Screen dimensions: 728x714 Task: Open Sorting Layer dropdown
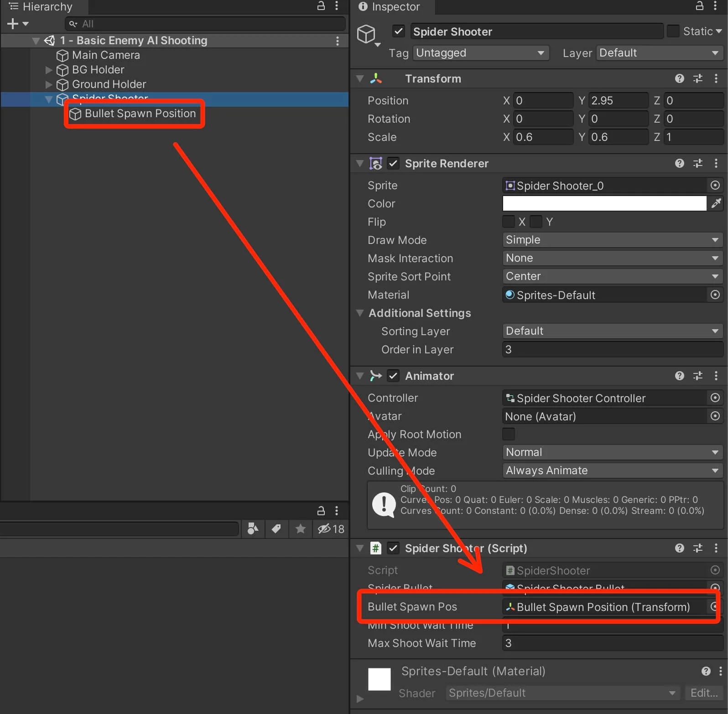(x=613, y=331)
